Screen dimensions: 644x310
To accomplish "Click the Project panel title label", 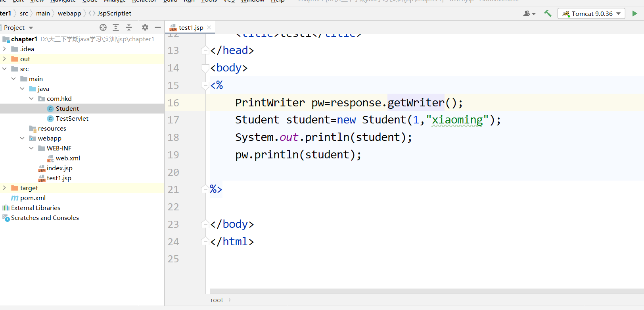I will pyautogui.click(x=14, y=27).
